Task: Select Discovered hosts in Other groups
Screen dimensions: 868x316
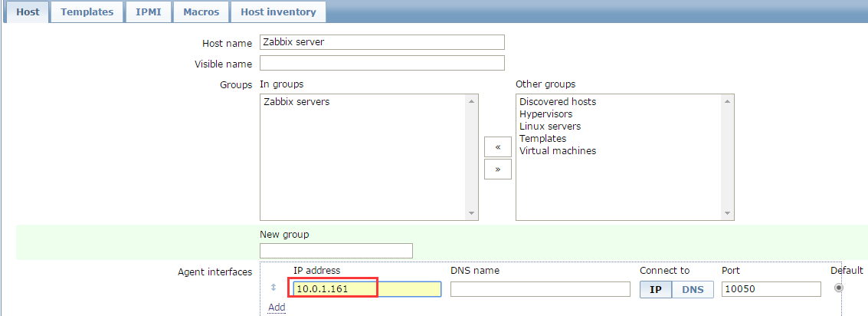Action: tap(558, 102)
